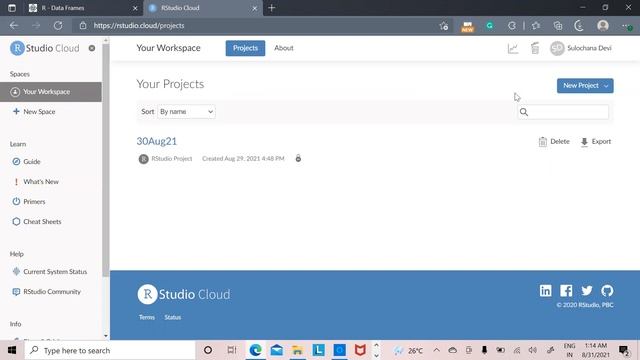Open RStudio Community link

coord(47,291)
